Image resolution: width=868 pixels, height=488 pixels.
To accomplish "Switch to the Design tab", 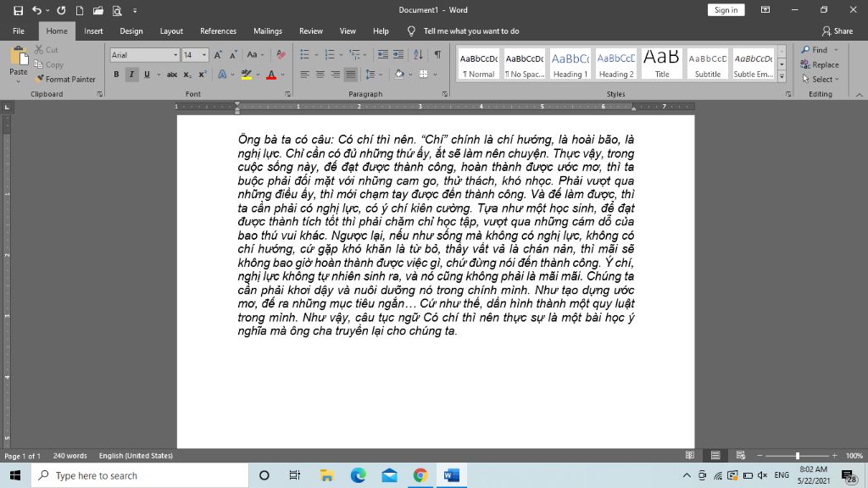I will coord(131,31).
